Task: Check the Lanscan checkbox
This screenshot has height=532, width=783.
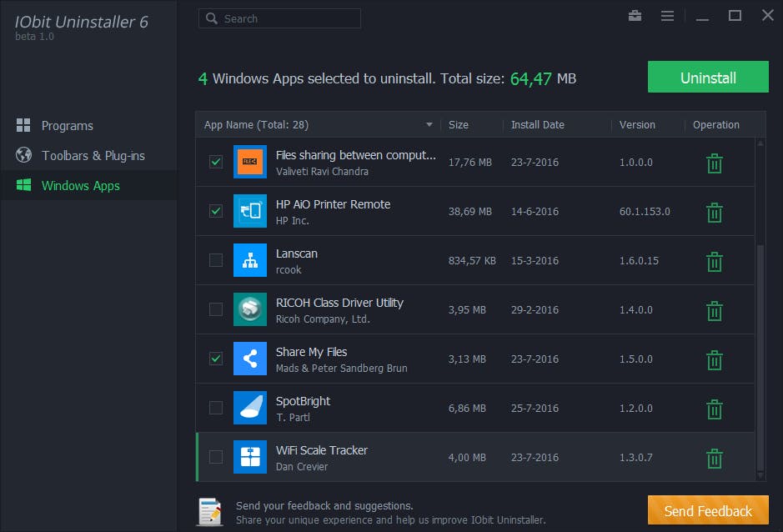Action: pos(216,260)
